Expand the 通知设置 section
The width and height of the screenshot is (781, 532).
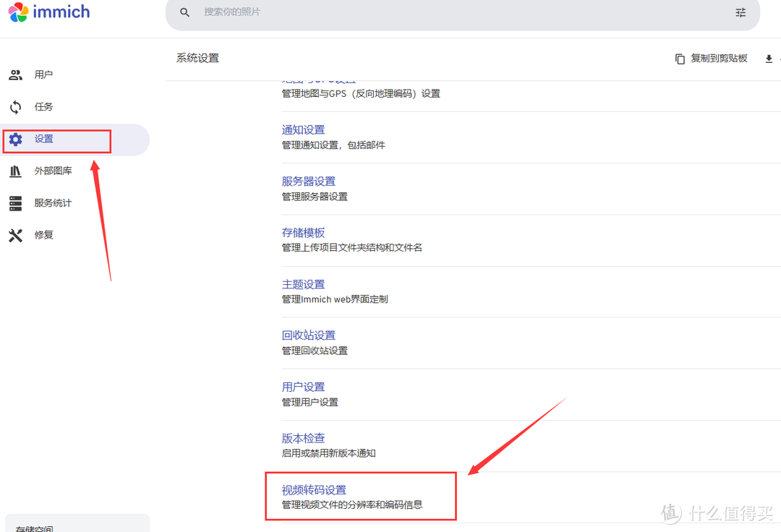point(303,130)
